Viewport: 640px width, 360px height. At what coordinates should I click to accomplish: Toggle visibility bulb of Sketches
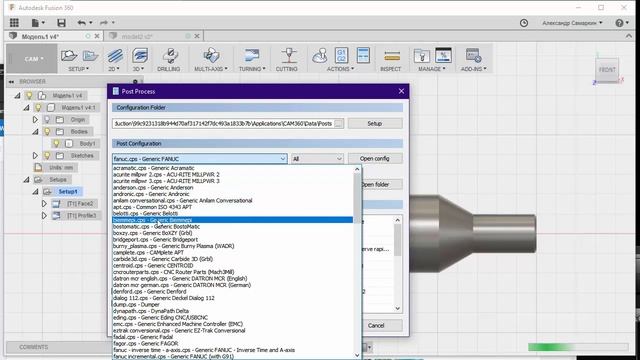[47, 156]
